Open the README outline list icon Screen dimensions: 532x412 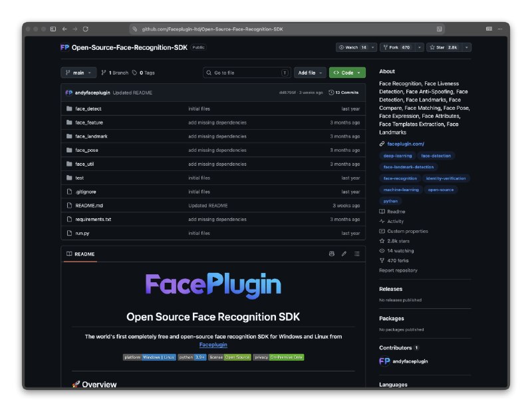click(x=357, y=254)
